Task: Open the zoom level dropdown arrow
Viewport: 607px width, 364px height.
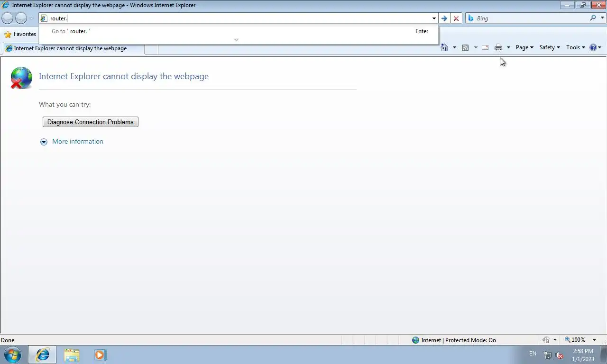Action: [594, 340]
